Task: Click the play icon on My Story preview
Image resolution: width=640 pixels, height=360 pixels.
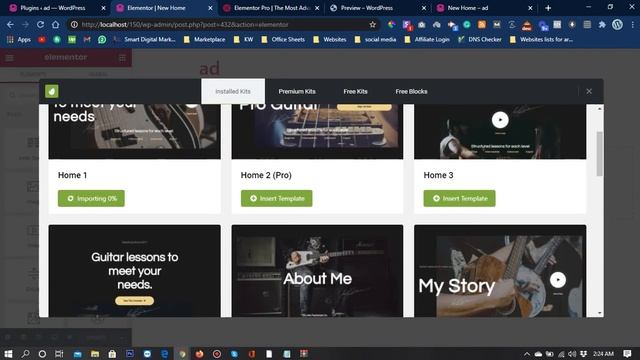Action: pos(558,280)
